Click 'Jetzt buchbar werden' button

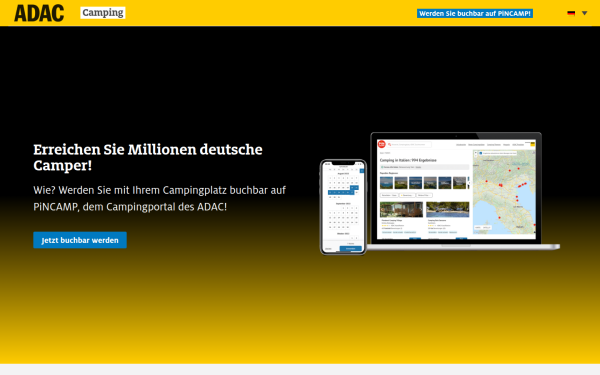point(80,240)
